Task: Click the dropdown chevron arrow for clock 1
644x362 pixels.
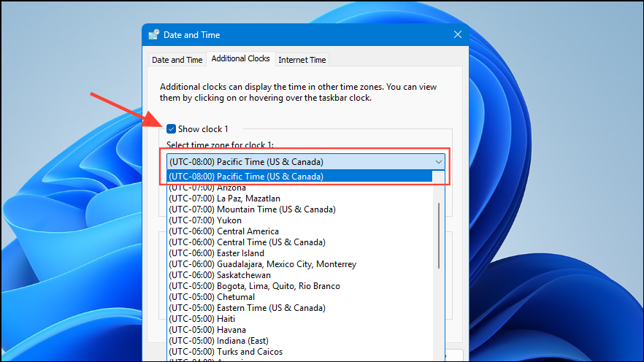Action: (x=439, y=162)
